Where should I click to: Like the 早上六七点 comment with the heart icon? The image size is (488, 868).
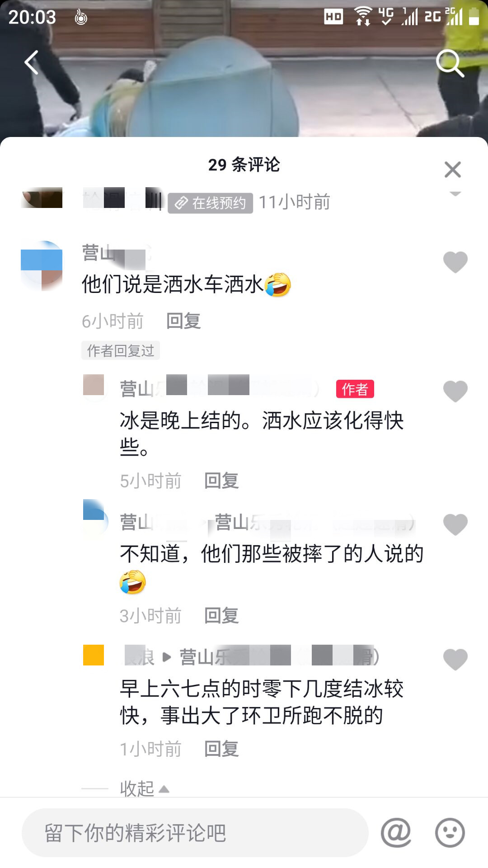pyautogui.click(x=455, y=659)
